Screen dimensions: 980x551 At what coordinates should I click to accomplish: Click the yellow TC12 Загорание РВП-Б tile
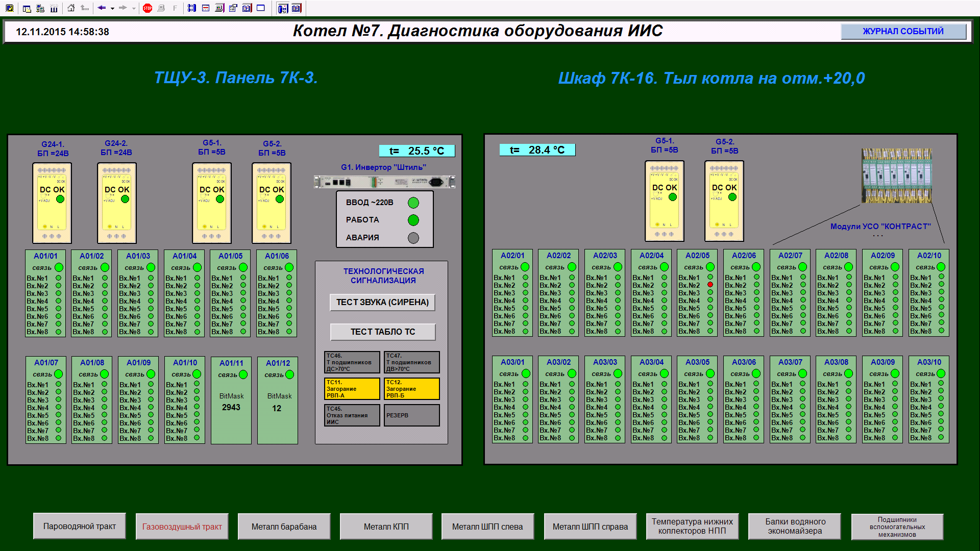412,389
